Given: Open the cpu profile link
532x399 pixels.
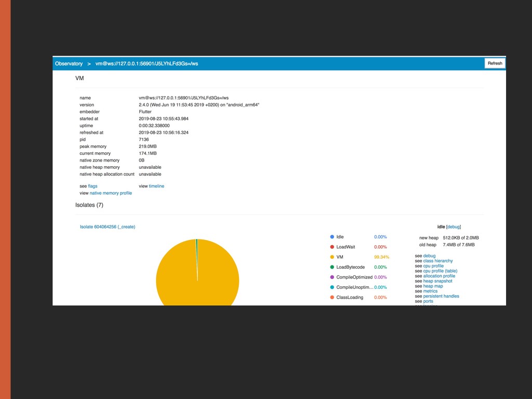Looking at the screenshot, I should click(x=433, y=266).
